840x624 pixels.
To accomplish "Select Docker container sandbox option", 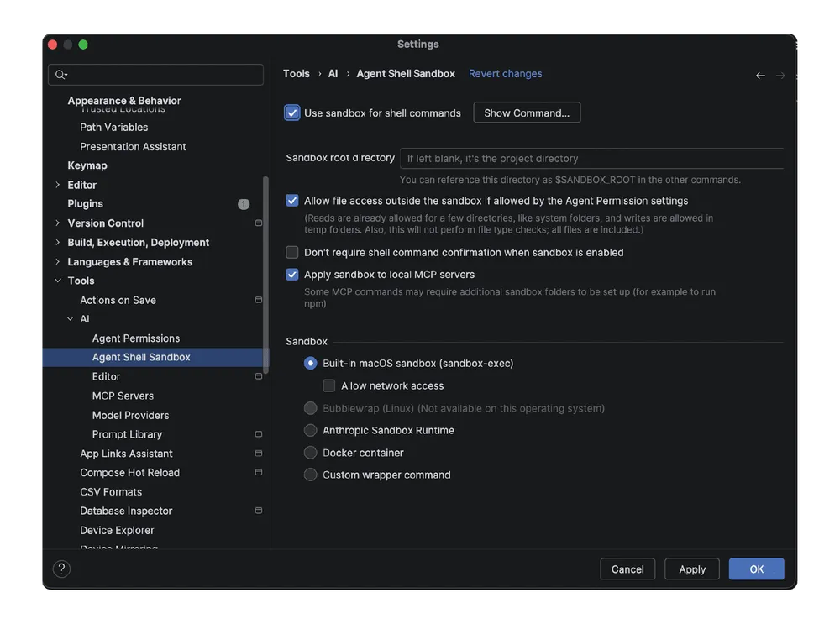I will click(311, 453).
